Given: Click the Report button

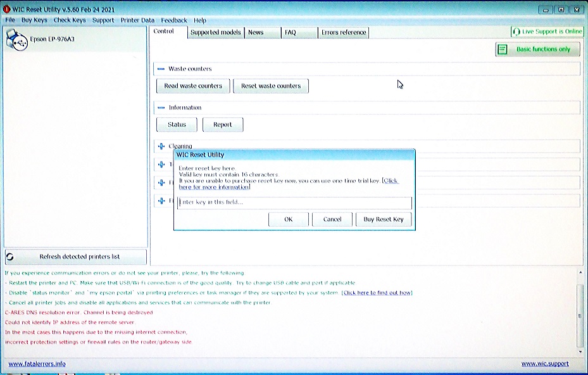Looking at the screenshot, I should coord(223,125).
